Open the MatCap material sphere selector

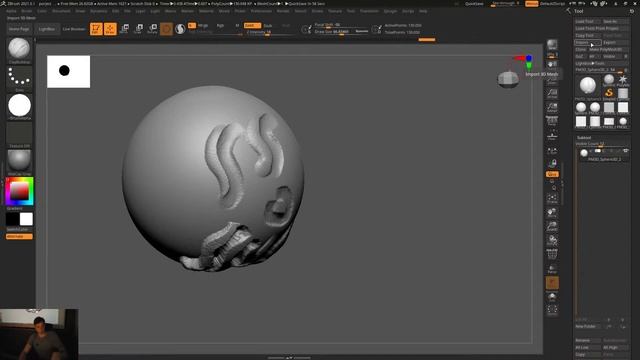coord(19,161)
